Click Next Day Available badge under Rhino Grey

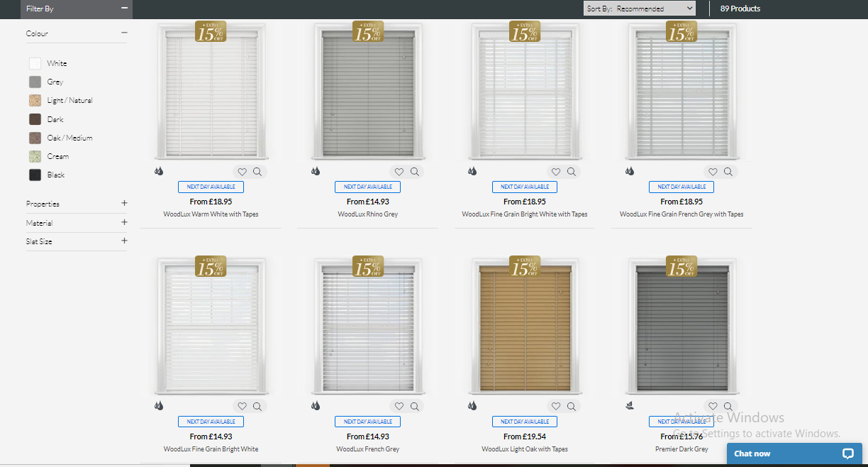coord(367,187)
